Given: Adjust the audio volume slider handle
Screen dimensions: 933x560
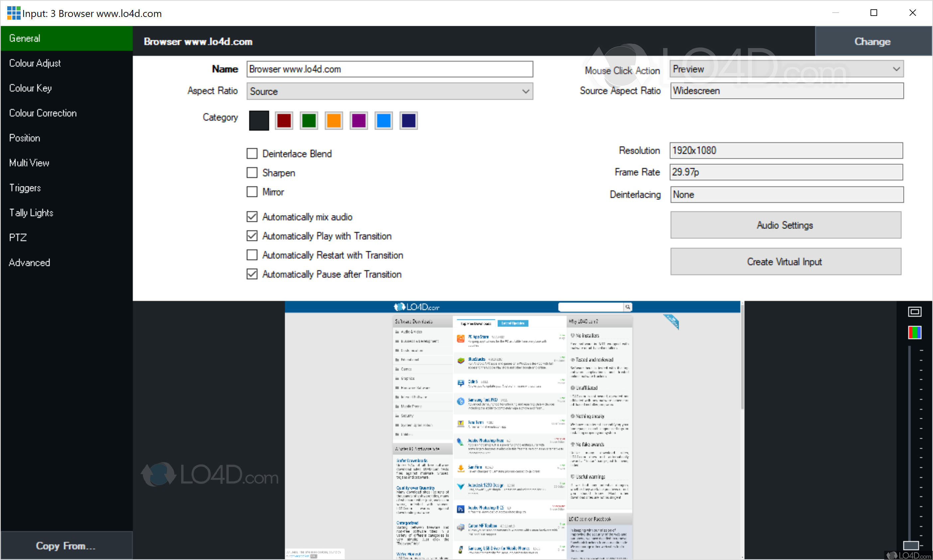Looking at the screenshot, I should click(911, 546).
